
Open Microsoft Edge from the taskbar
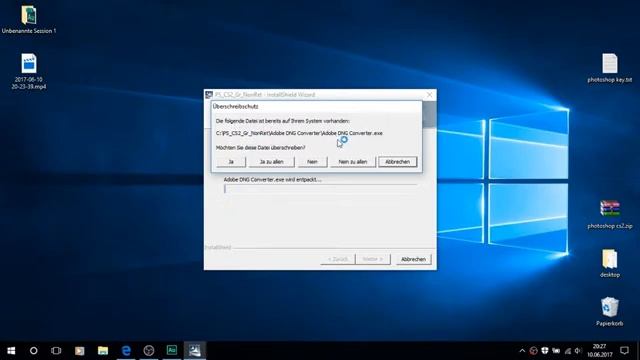pos(126,351)
